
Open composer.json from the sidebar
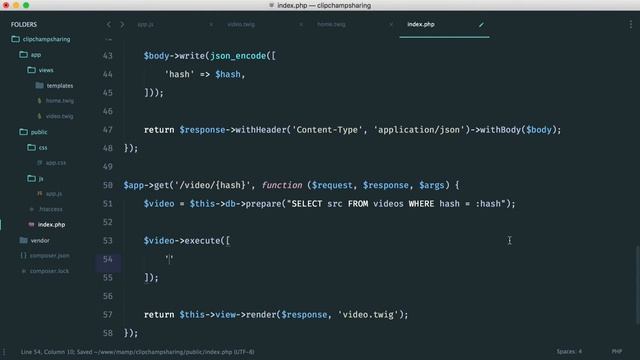click(x=49, y=256)
